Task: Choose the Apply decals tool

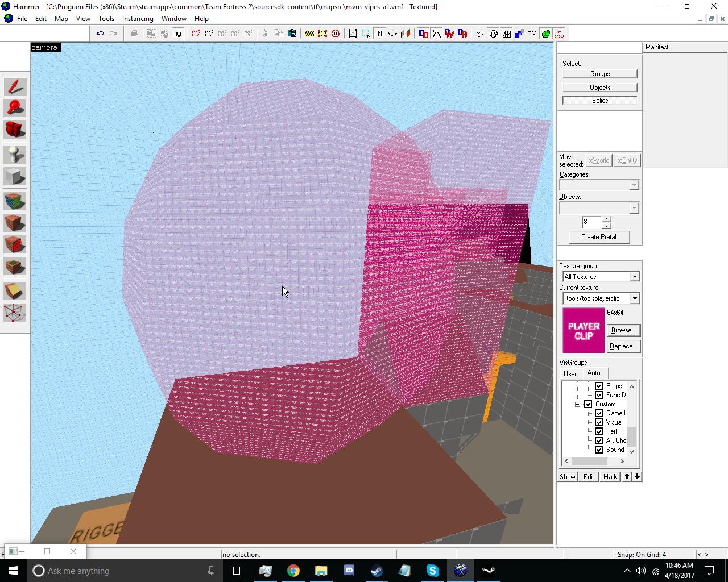Action: [15, 244]
